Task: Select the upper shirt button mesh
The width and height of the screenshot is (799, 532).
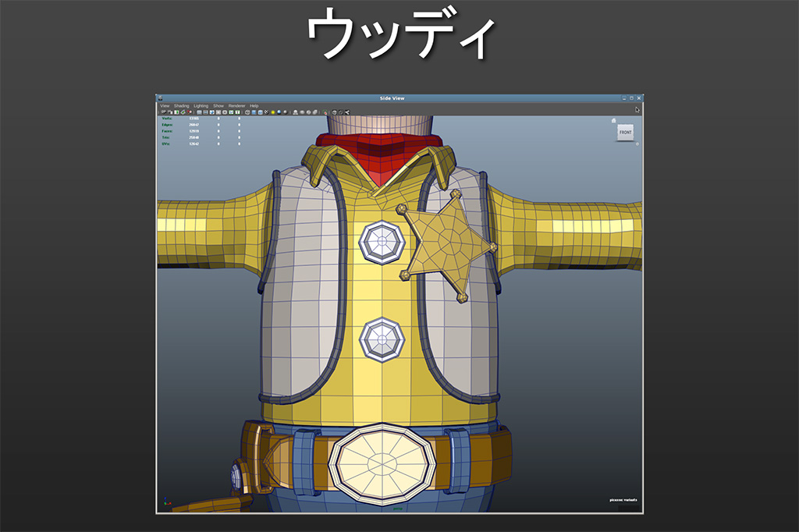Action: [x=382, y=242]
